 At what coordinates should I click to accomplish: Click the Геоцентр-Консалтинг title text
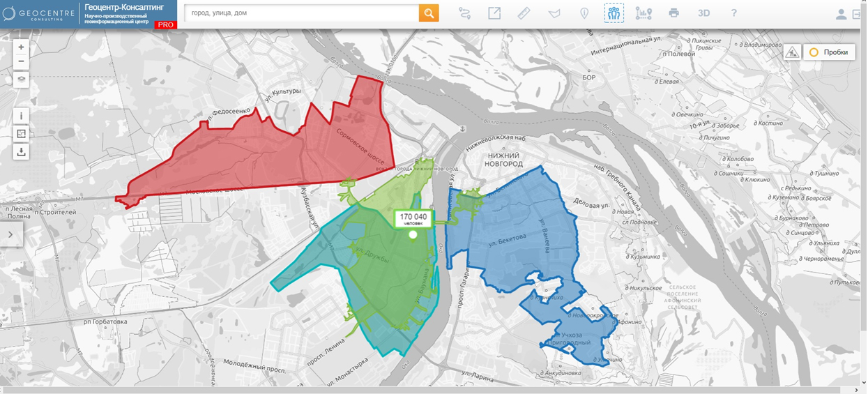click(x=124, y=6)
